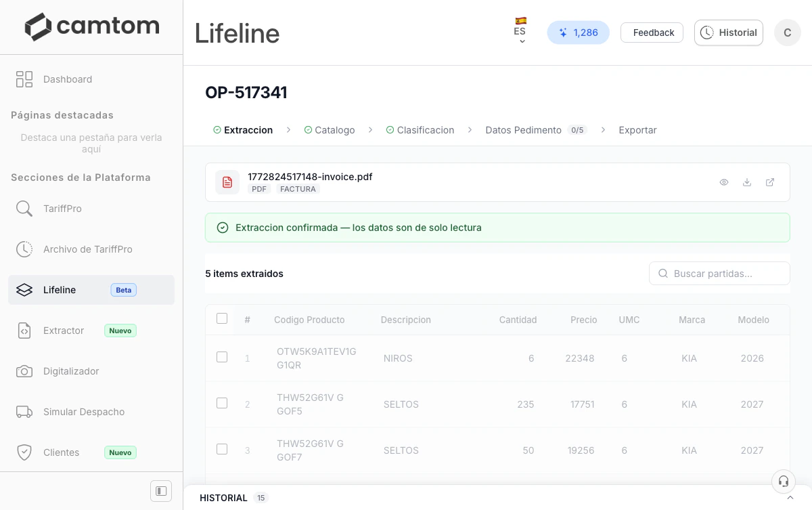
Task: Open the headset support widget
Action: [x=784, y=482]
